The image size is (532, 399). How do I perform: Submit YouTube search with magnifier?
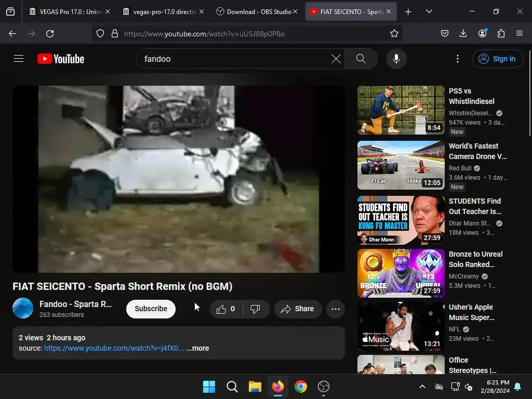[x=361, y=59]
